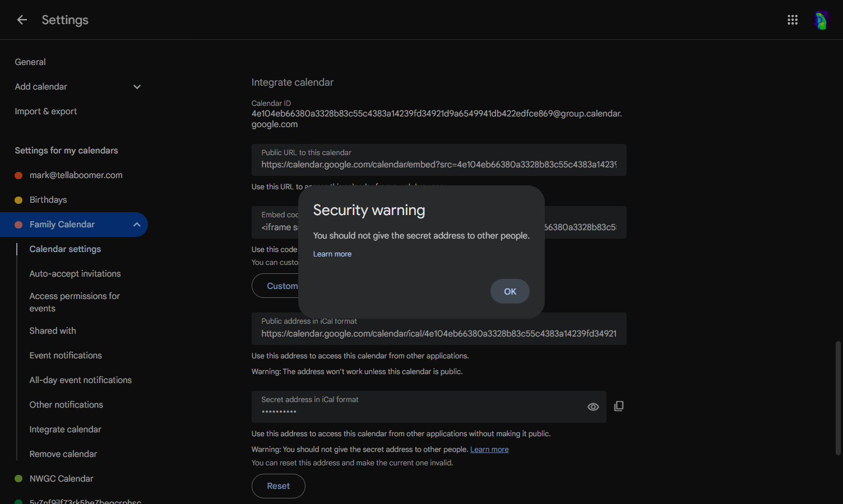Go to Event notifications section

pos(66,356)
